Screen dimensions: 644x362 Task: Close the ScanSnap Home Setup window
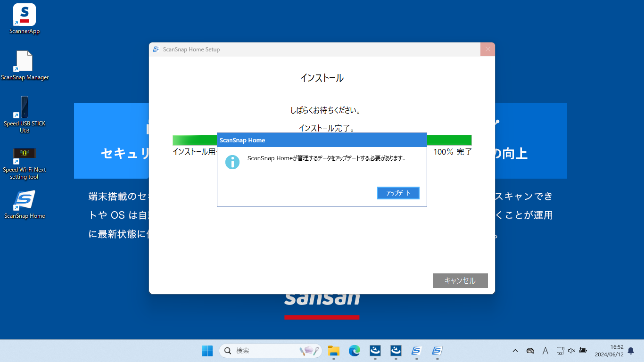tap(488, 49)
